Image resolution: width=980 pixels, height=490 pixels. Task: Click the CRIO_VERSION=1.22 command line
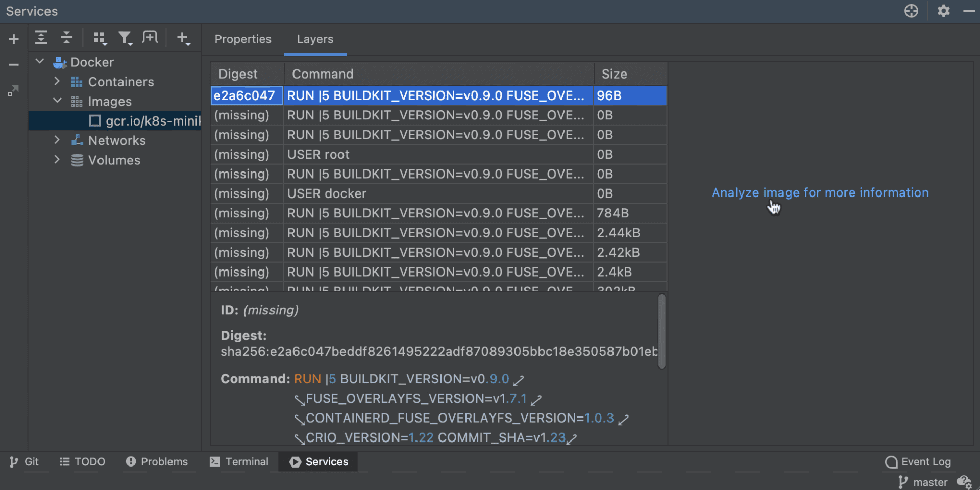coord(435,438)
